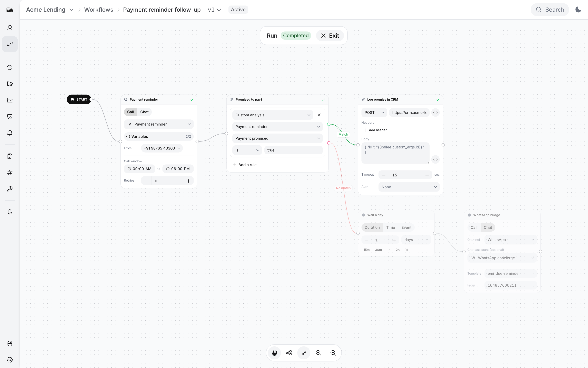The width and height of the screenshot is (588, 368).
Task: Click the Search field
Action: (x=550, y=10)
